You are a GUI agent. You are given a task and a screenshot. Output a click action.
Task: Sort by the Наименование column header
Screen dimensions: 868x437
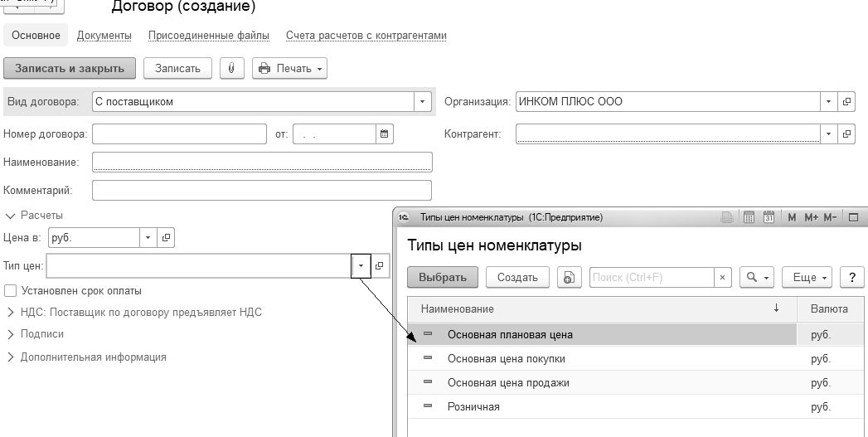[x=602, y=309]
